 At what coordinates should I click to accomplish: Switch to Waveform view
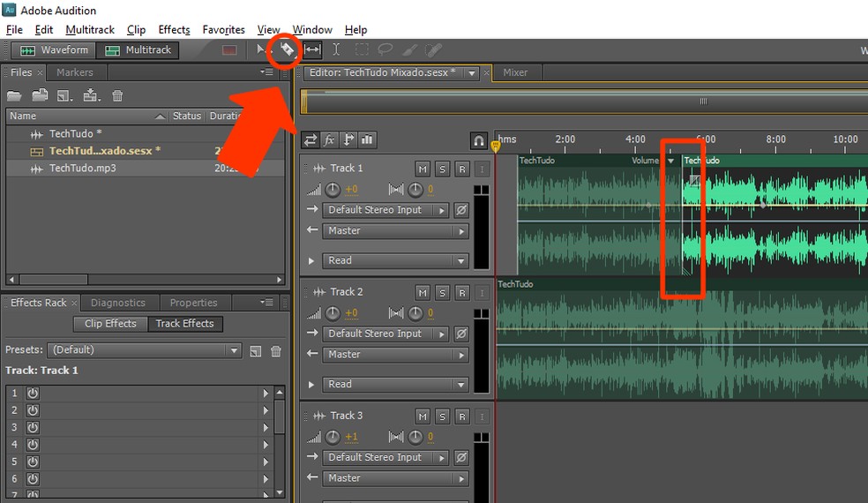[x=54, y=50]
